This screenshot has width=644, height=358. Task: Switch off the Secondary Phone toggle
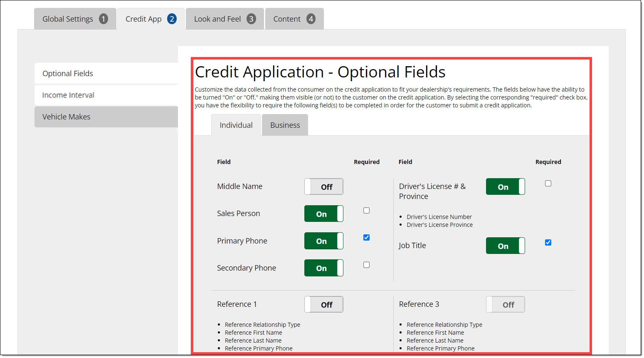click(x=323, y=268)
